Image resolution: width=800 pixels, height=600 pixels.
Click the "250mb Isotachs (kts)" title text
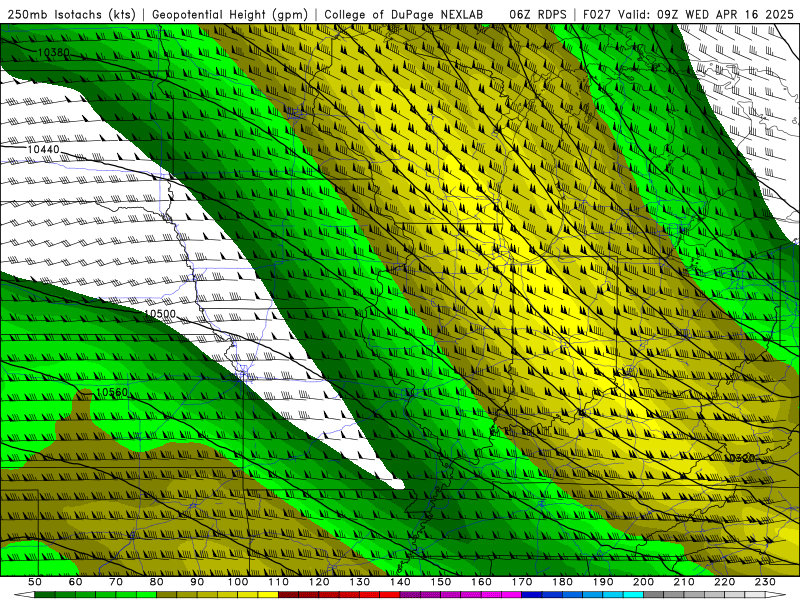point(71,15)
